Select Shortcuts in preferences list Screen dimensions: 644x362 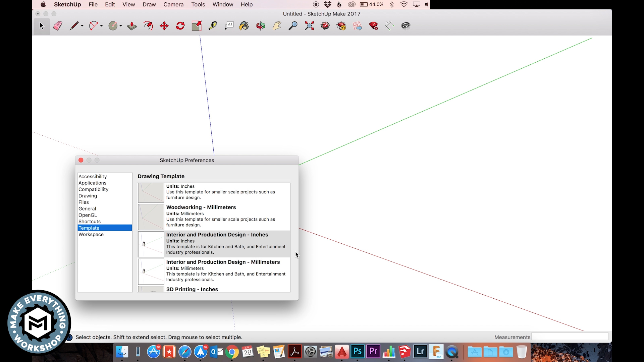(105, 222)
